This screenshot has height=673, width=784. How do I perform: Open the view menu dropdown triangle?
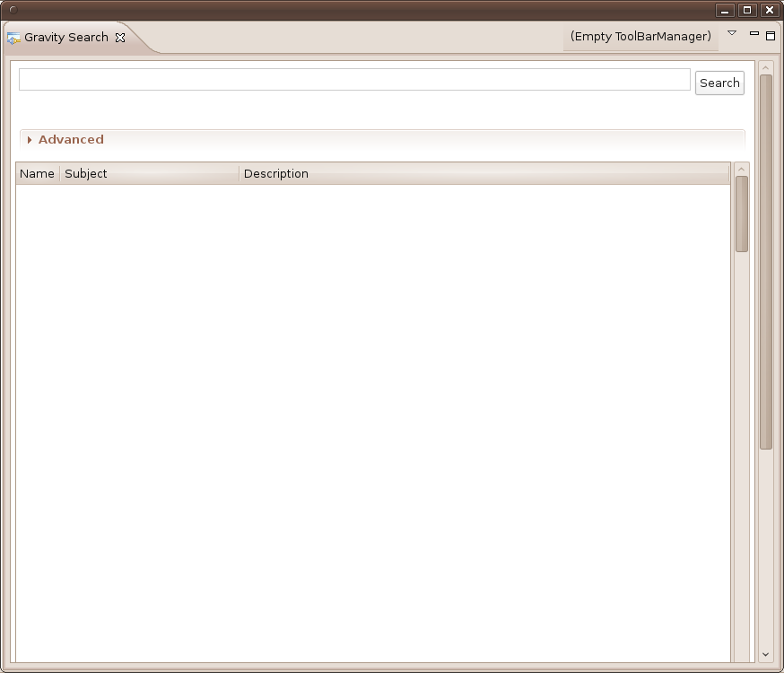coord(732,33)
